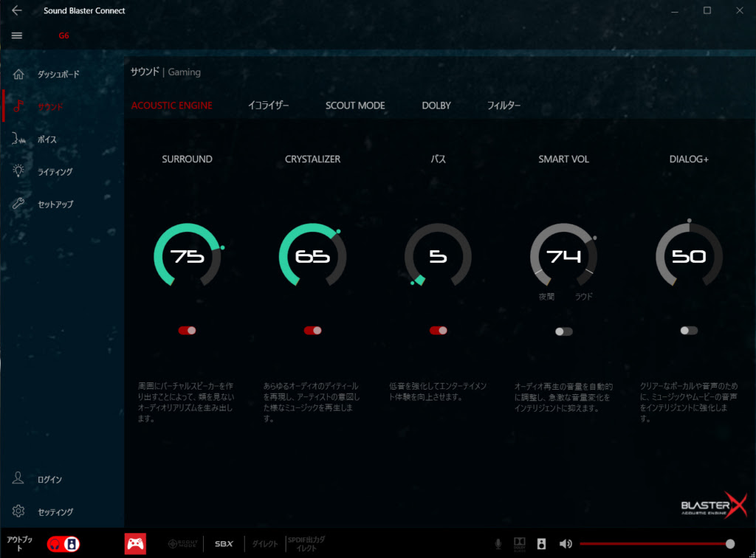The height and width of the screenshot is (558, 756).
Task: Enable Scout Mode from bottom bar
Action: [x=183, y=544]
